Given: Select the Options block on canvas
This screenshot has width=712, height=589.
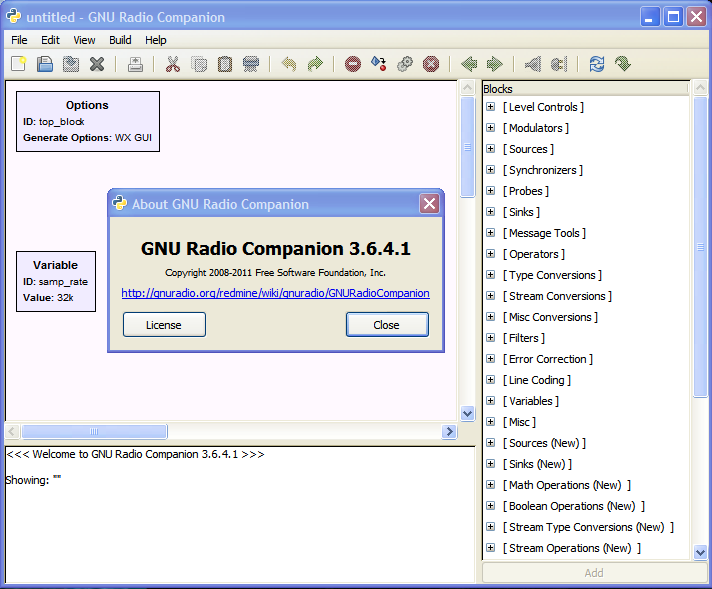Looking at the screenshot, I should click(88, 121).
